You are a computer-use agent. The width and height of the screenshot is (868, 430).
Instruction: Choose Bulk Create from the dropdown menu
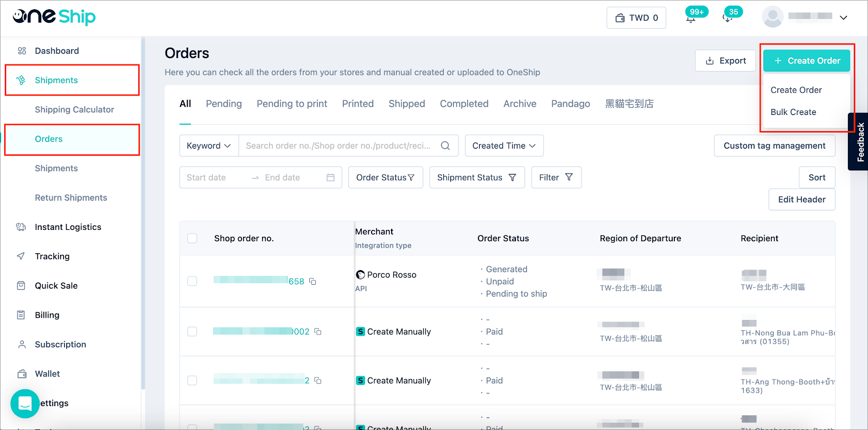tap(793, 112)
